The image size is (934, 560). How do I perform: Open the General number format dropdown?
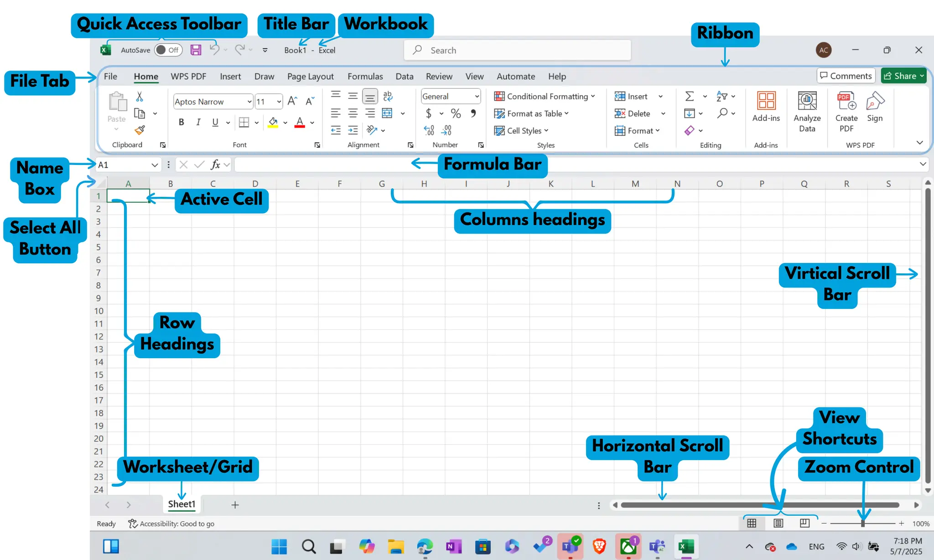click(477, 97)
